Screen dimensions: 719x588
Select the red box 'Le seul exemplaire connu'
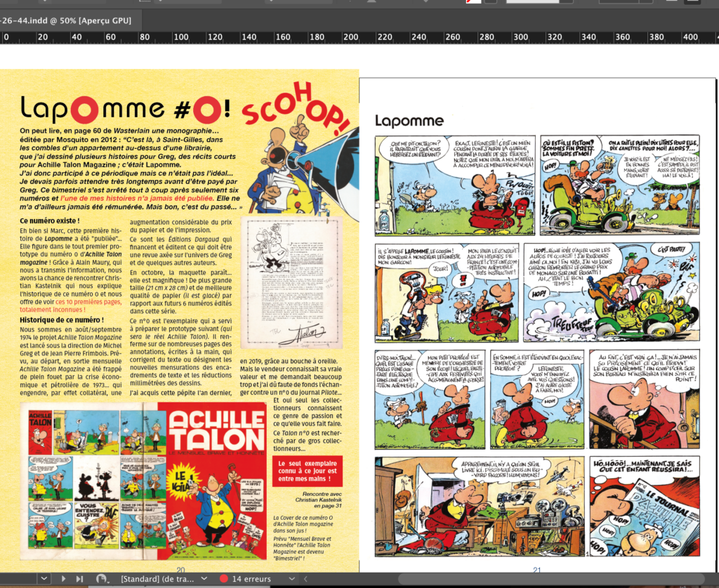[308, 471]
